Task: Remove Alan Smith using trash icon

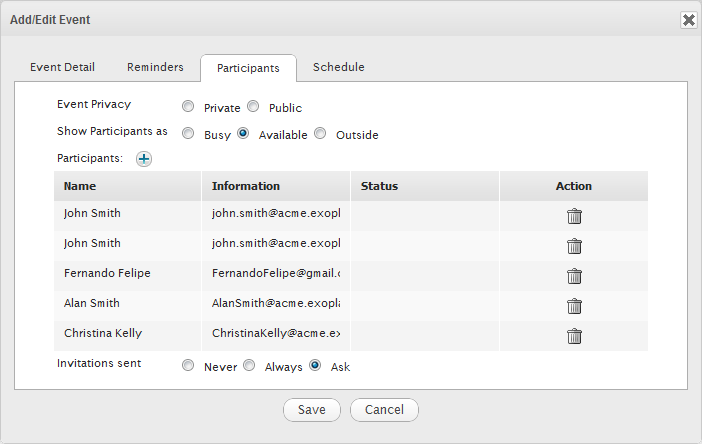Action: click(574, 306)
